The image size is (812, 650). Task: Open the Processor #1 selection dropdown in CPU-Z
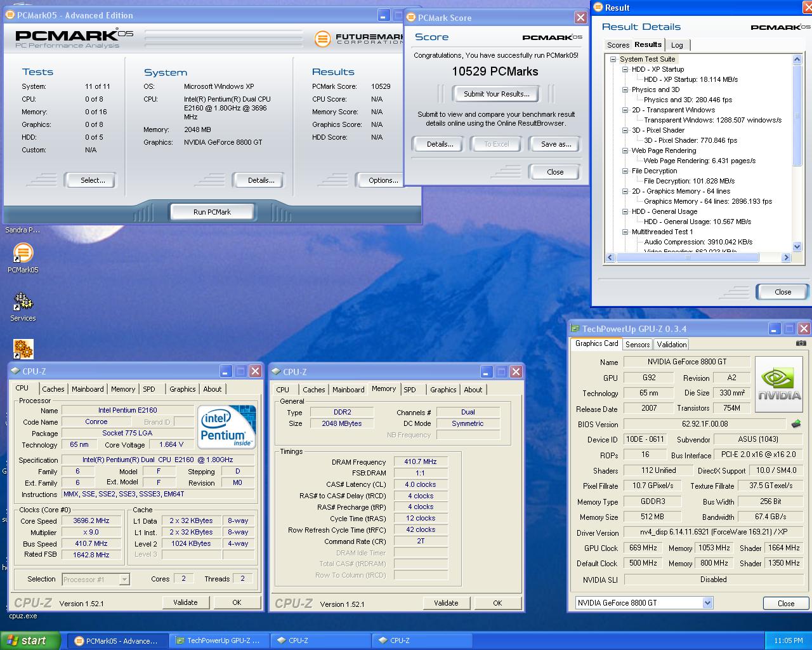tap(124, 579)
